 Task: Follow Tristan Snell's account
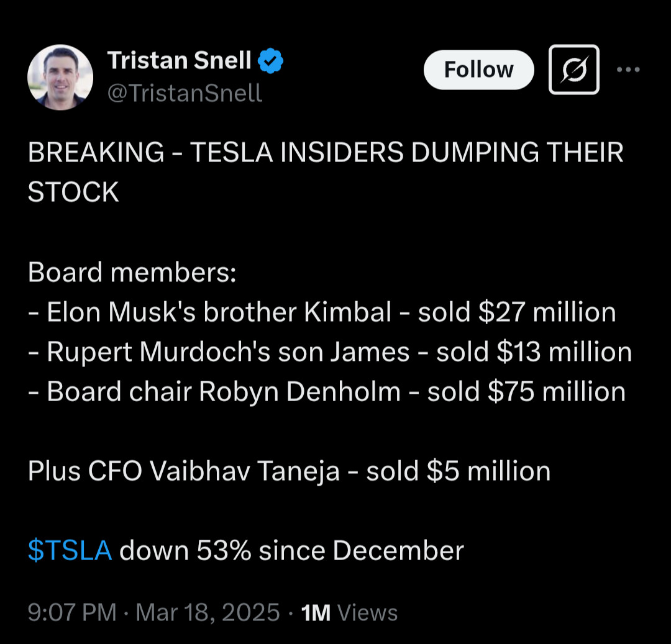478,70
